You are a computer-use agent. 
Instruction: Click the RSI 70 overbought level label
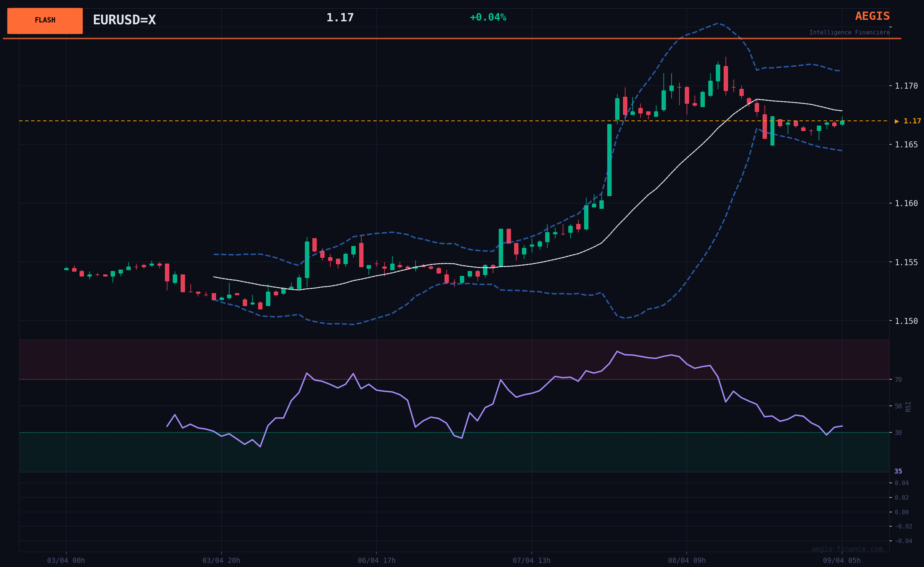pyautogui.click(x=898, y=380)
